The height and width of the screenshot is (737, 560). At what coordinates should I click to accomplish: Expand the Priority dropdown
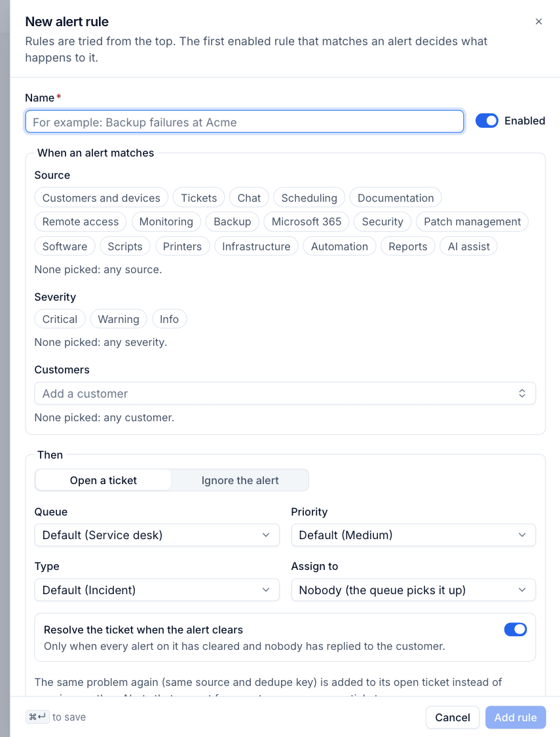pos(413,535)
